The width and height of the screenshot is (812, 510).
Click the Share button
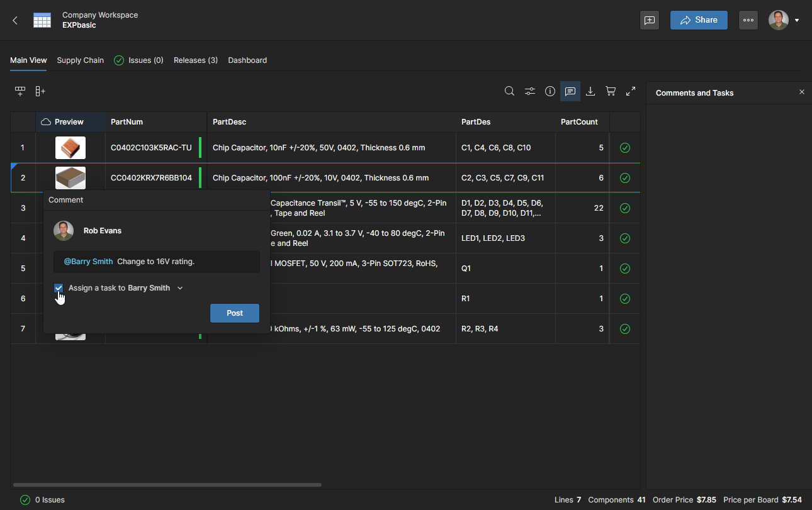699,20
